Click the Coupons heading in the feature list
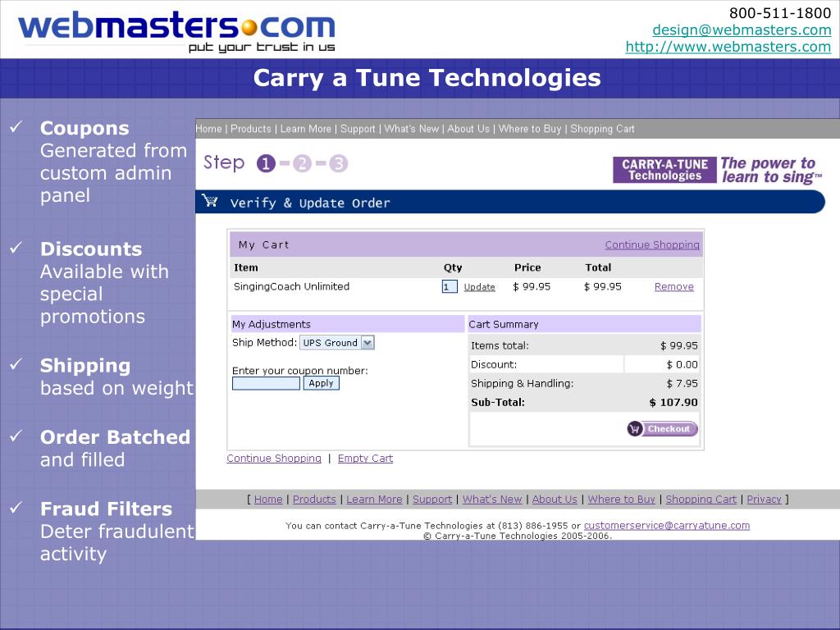The image size is (840, 630). 84,129
